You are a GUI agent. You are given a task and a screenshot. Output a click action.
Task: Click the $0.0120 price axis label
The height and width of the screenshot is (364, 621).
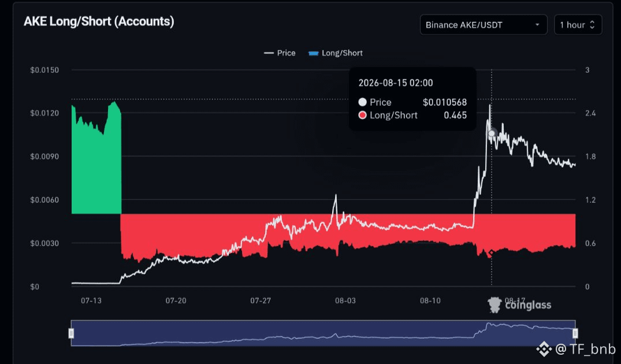[x=44, y=113]
